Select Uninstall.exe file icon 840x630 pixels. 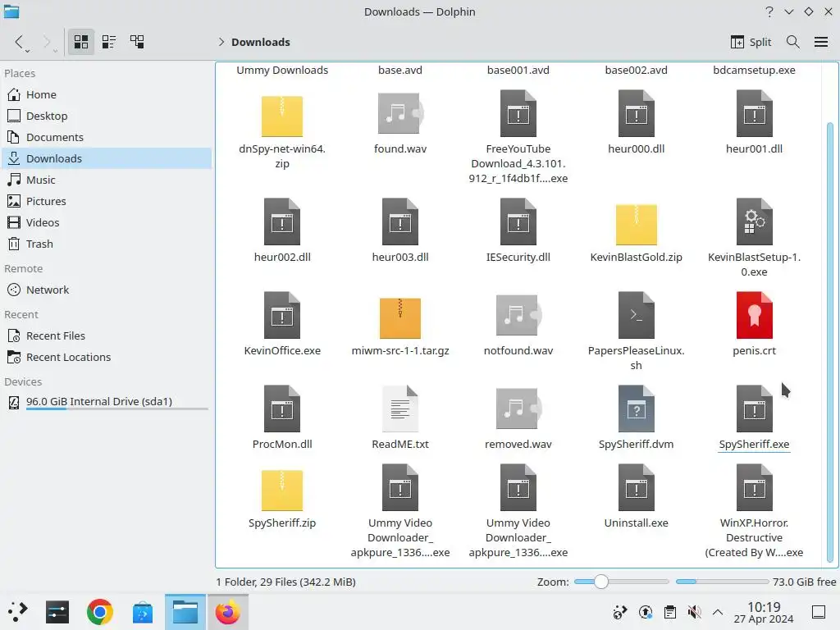[x=636, y=487]
